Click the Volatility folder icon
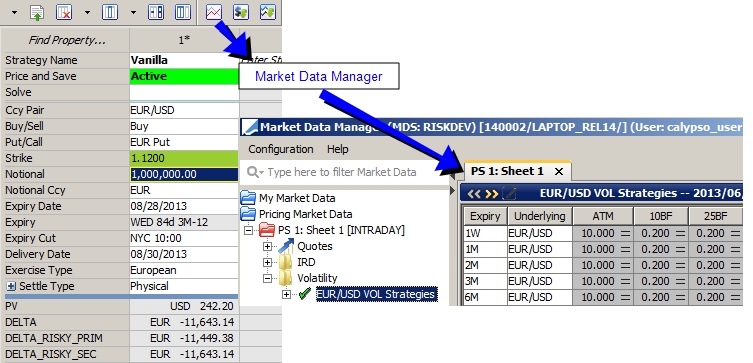 pos(285,278)
